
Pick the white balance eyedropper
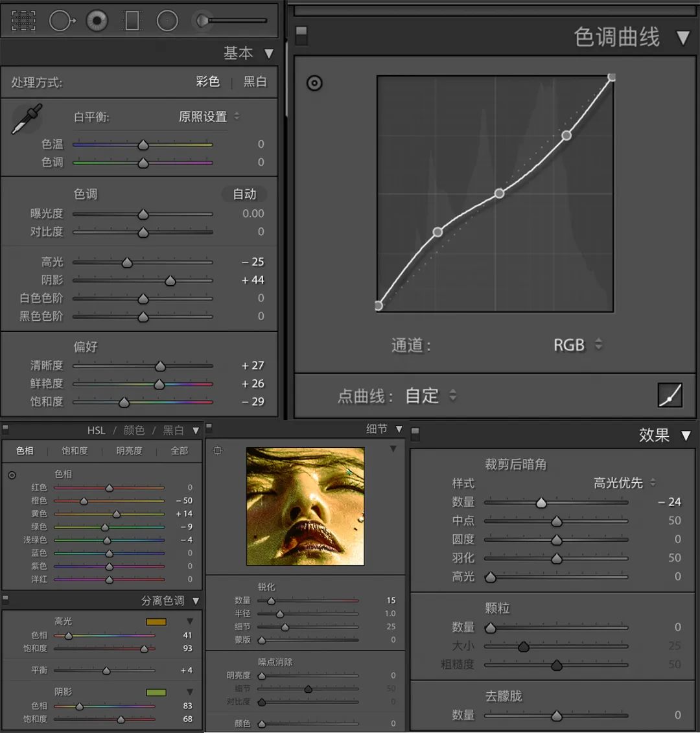click(27, 119)
